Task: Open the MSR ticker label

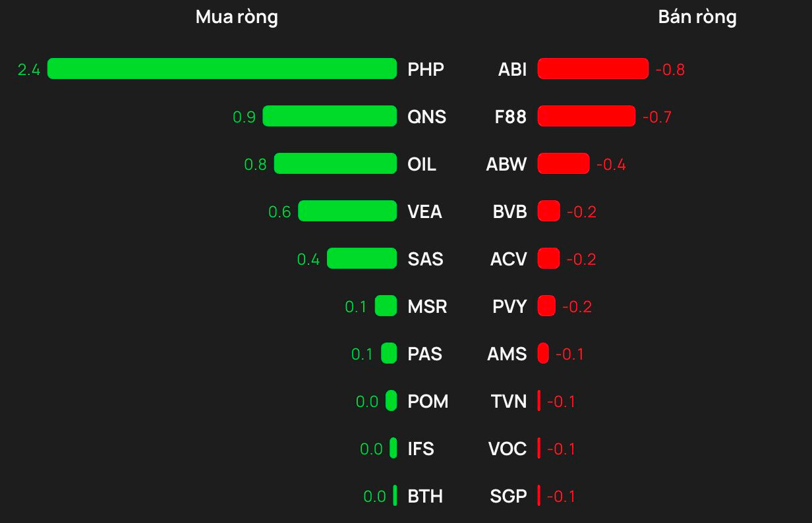Action: click(427, 306)
